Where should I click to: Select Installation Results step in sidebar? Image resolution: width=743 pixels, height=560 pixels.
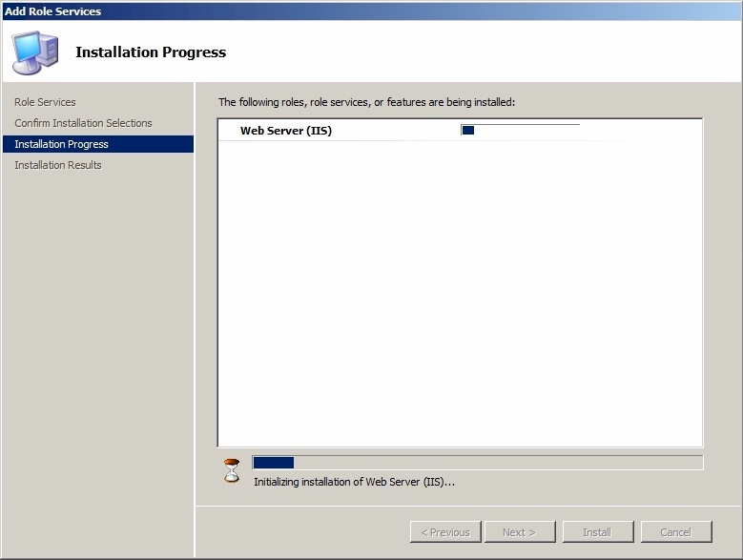58,165
